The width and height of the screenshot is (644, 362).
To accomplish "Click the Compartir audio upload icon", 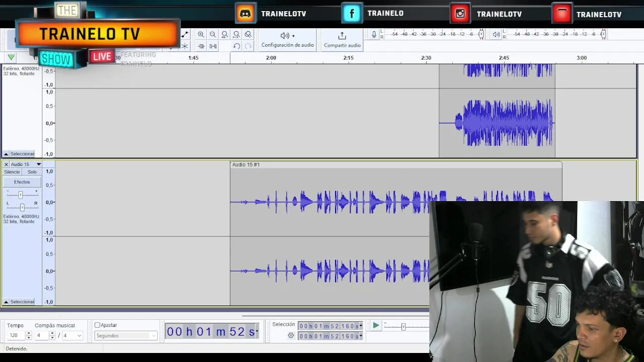I will point(342,36).
